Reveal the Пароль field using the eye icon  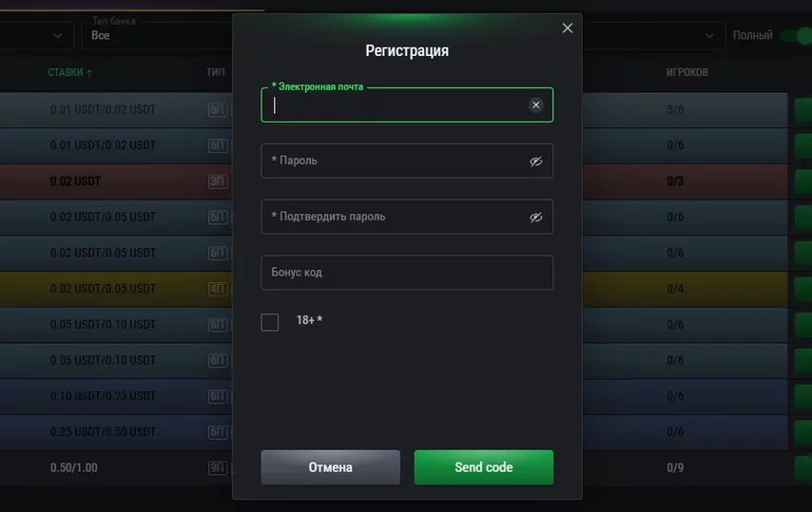coord(536,161)
